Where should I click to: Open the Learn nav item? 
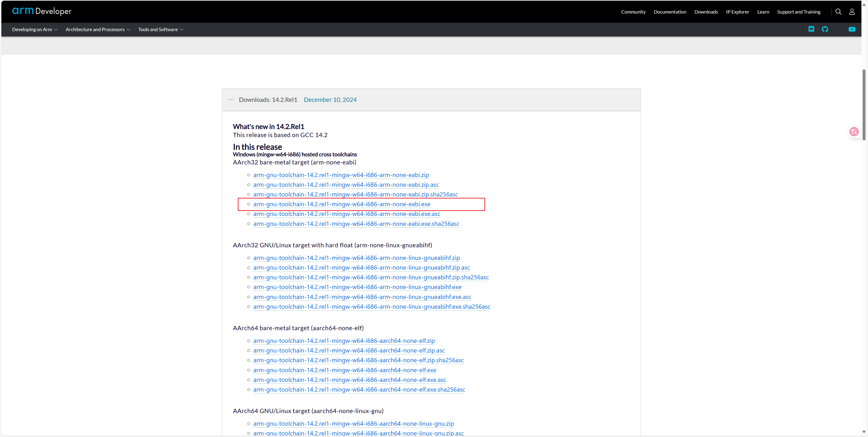[x=763, y=12]
